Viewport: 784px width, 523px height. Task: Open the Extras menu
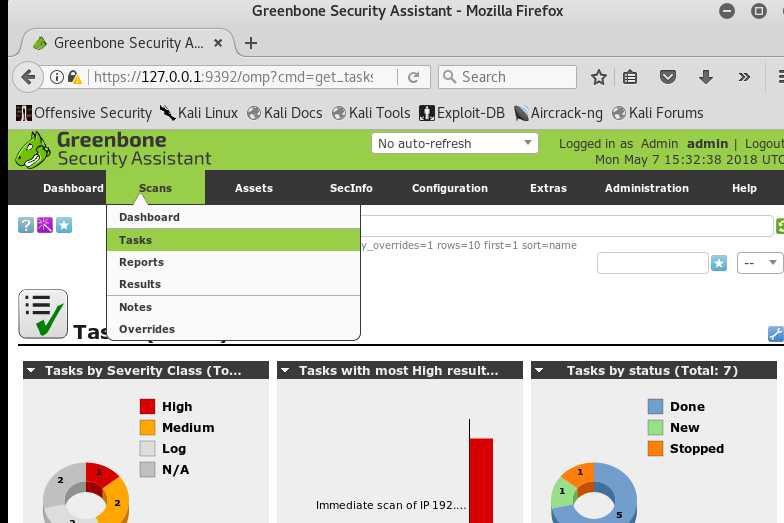(548, 188)
